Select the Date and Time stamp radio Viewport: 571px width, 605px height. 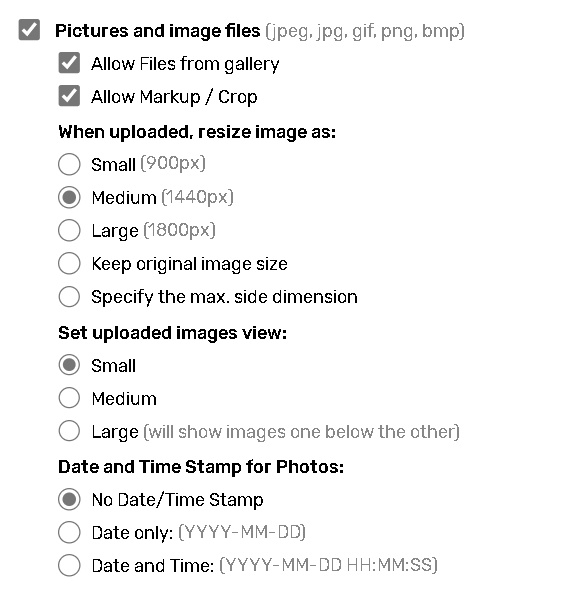pos(69,565)
